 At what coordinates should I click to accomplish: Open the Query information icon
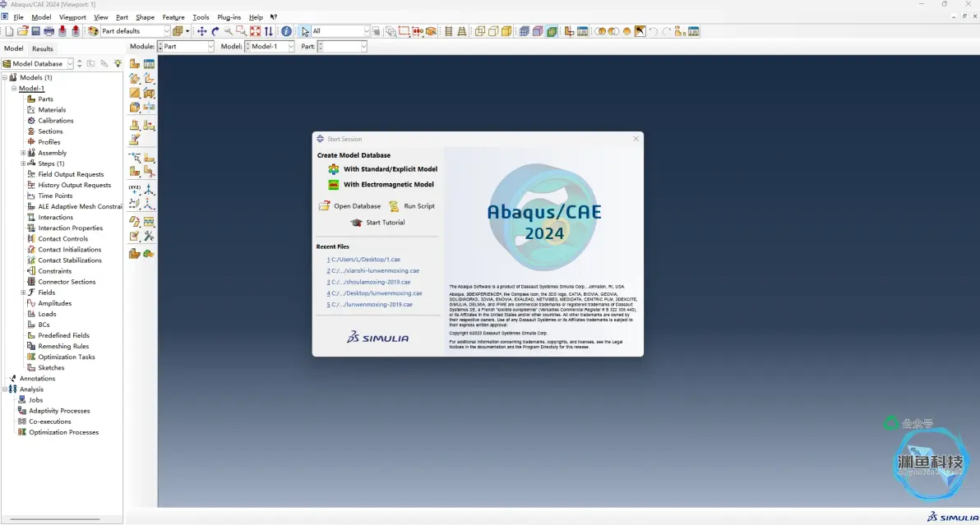click(x=286, y=31)
